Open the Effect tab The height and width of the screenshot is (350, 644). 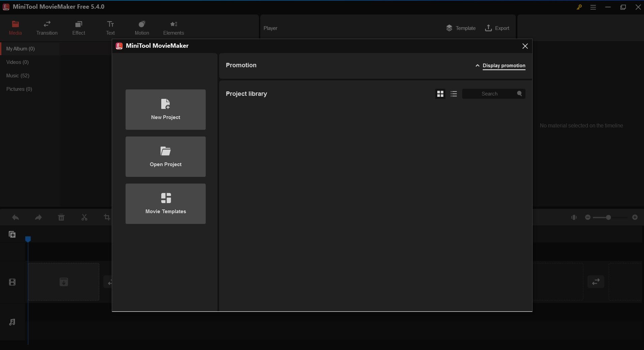(x=78, y=28)
